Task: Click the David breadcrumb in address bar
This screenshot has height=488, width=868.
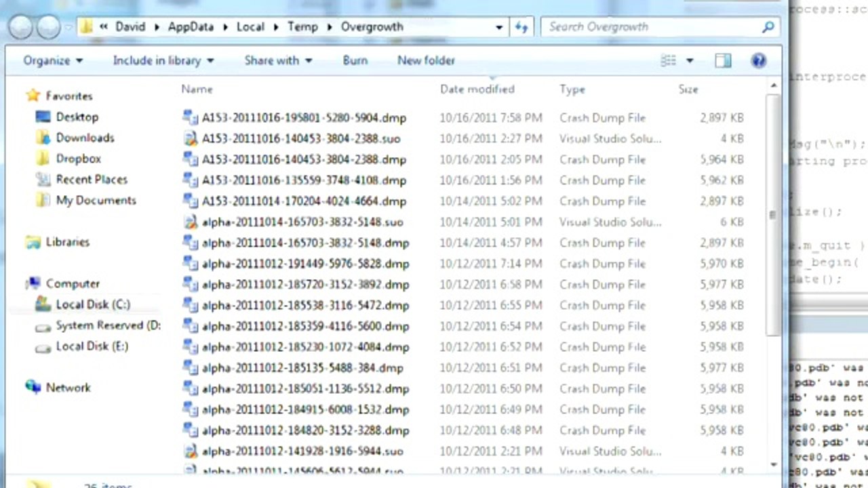Action: (130, 27)
